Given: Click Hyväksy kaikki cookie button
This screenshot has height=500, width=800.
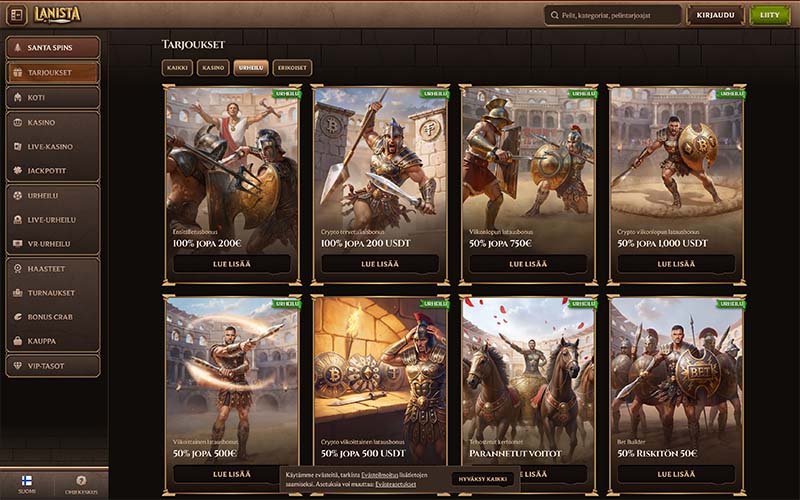Looking at the screenshot, I should [483, 479].
